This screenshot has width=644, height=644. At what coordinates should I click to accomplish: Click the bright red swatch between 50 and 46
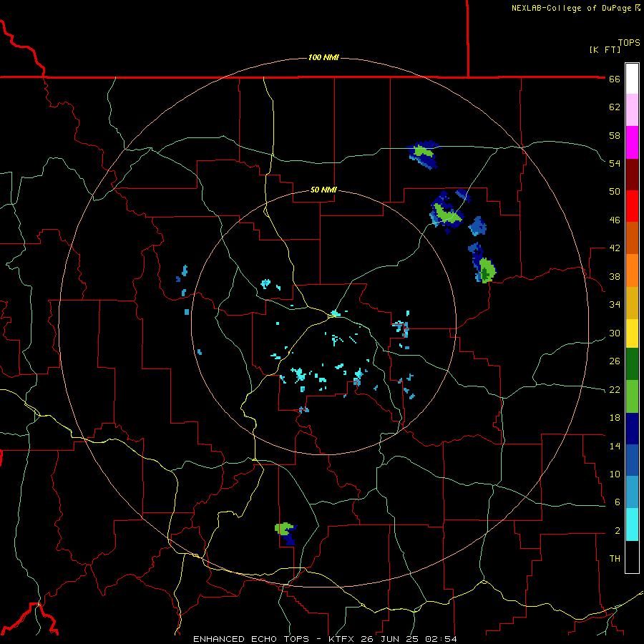pos(632,206)
